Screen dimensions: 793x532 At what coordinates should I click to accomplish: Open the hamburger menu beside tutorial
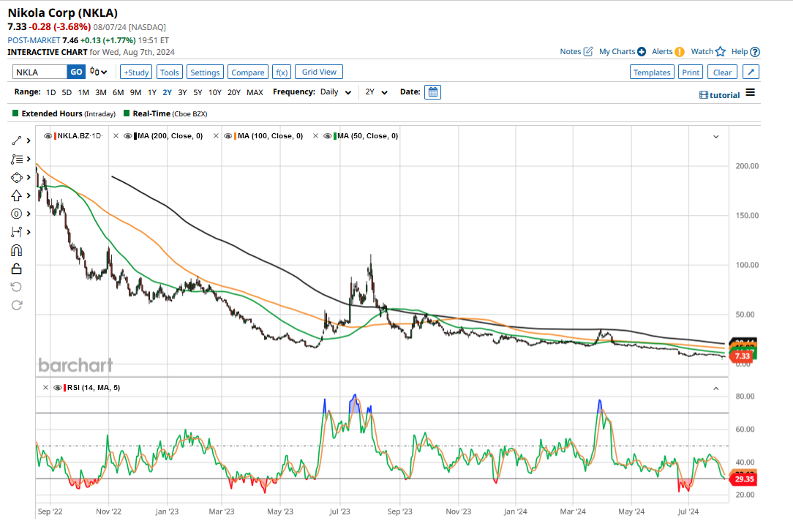(x=750, y=93)
